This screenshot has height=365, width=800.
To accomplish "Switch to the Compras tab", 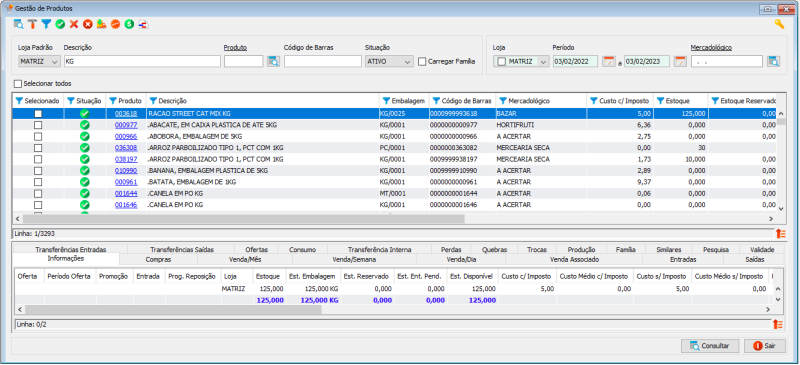I will pyautogui.click(x=158, y=259).
